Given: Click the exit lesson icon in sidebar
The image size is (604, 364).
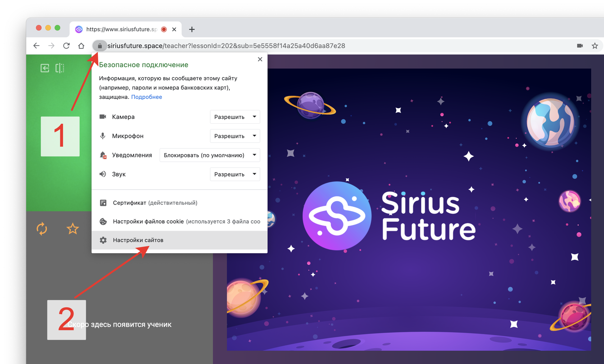Looking at the screenshot, I should click(45, 68).
